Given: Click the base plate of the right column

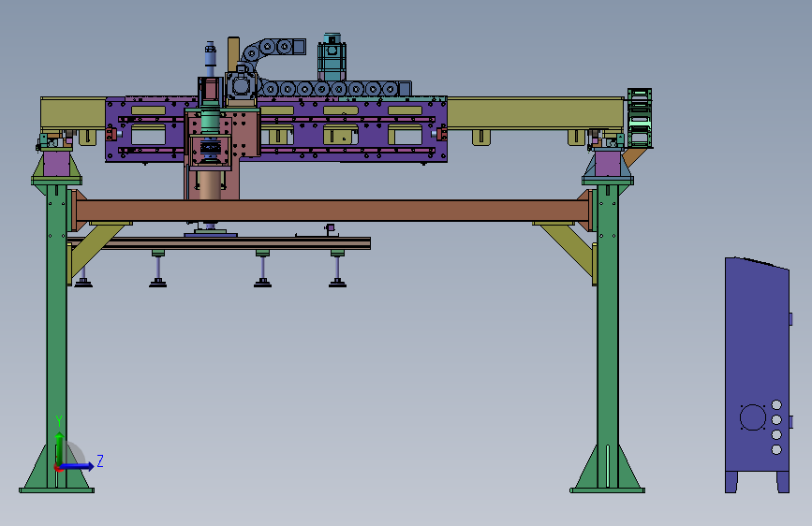Looking at the screenshot, I should 608,490.
